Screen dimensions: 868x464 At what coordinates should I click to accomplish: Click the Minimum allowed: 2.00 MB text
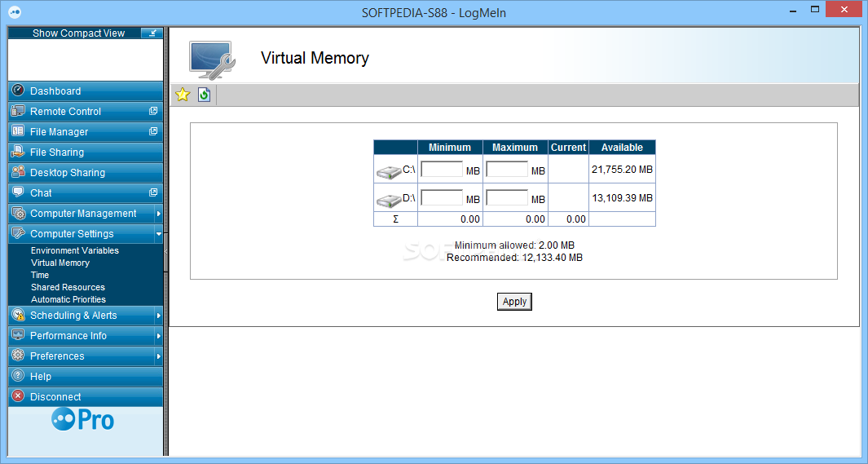pyautogui.click(x=514, y=245)
